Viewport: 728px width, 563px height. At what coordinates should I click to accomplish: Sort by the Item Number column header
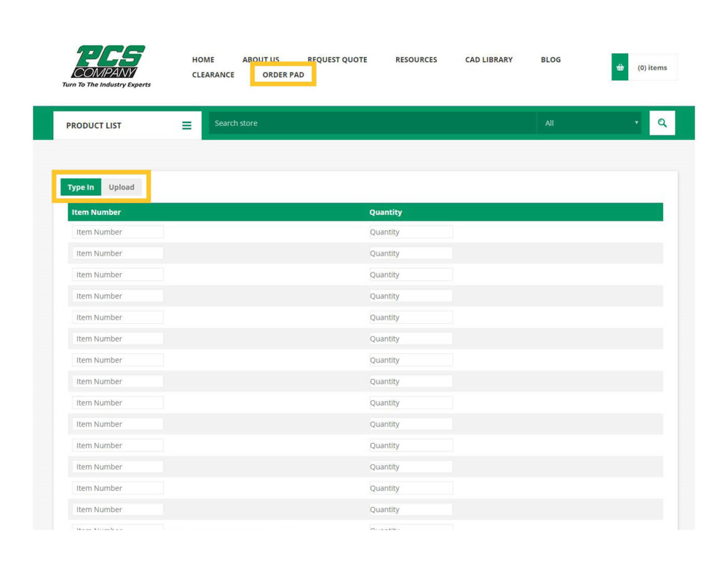click(x=96, y=212)
